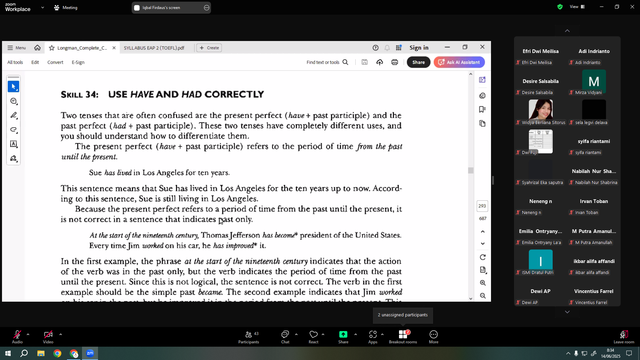Screen dimensions: 640x360
Task: Save the document with save icon
Action: coord(364,62)
